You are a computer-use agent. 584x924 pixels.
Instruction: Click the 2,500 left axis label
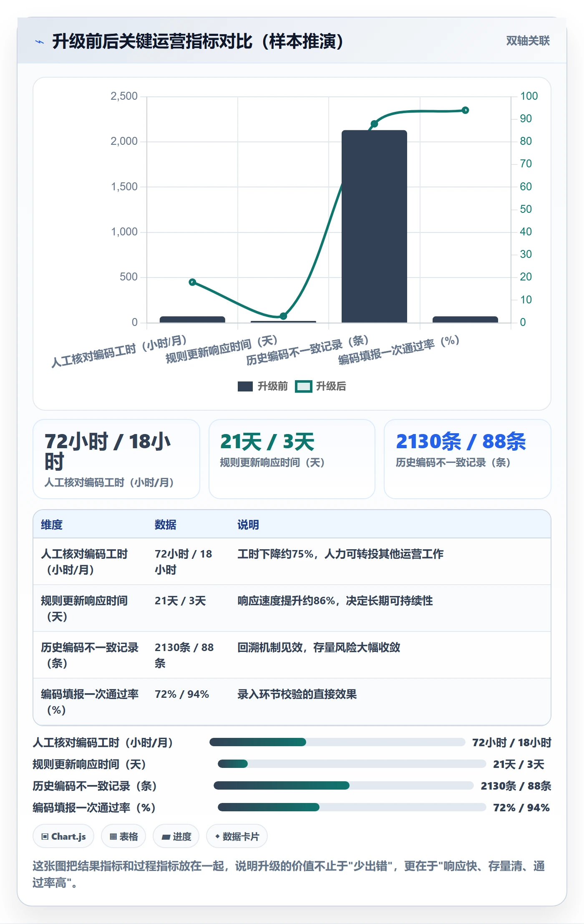[x=124, y=96]
